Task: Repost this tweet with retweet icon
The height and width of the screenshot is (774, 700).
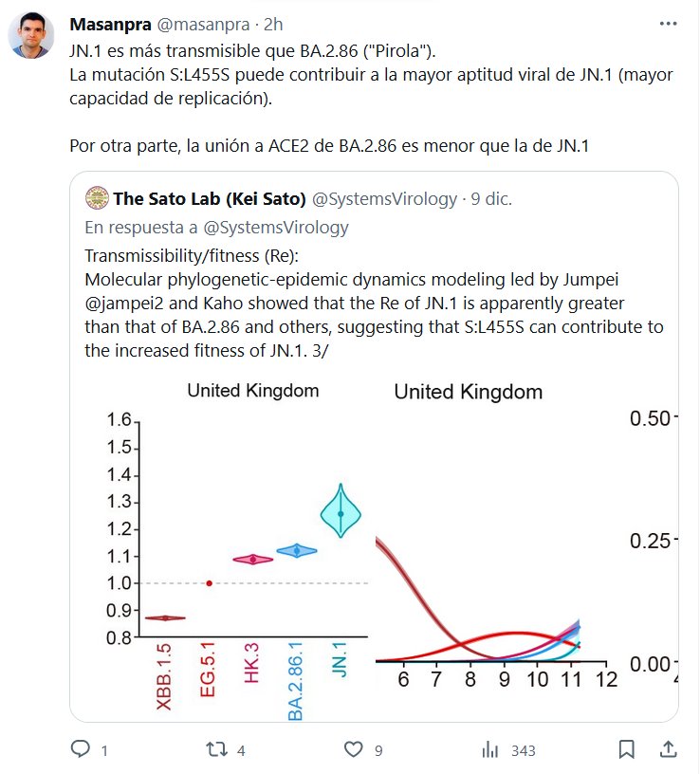Action: click(217, 750)
